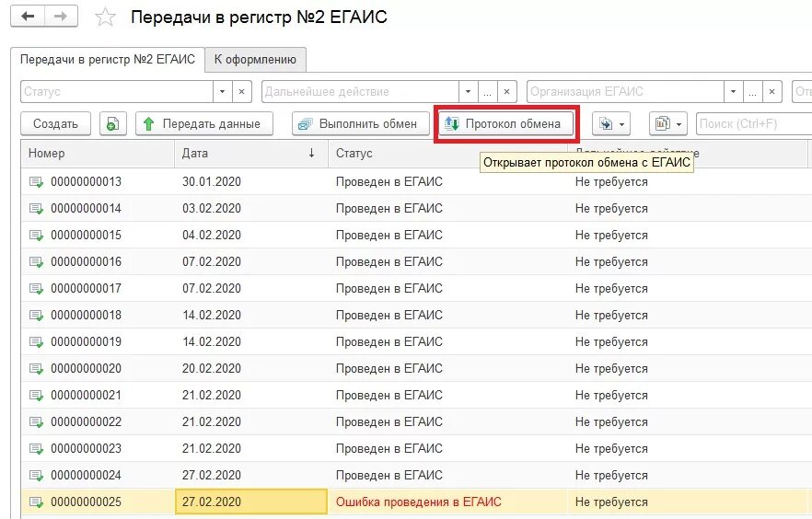Image resolution: width=812 pixels, height=519 pixels.
Task: Click document icon in row 00000000015
Action: 36,236
